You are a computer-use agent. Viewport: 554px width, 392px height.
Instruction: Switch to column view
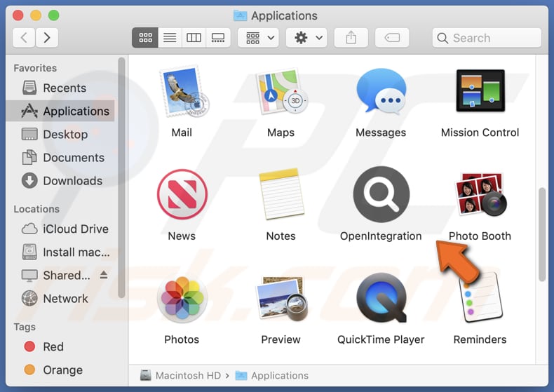(x=194, y=37)
